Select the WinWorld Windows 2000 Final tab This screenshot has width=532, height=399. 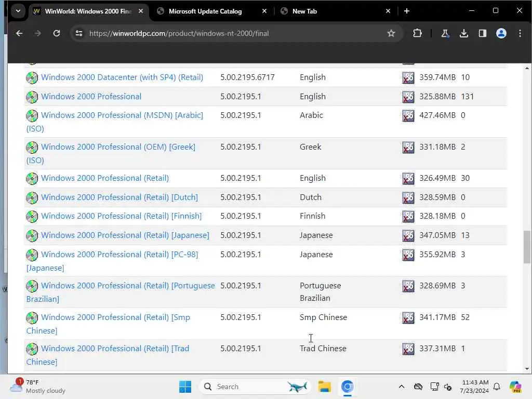click(88, 11)
